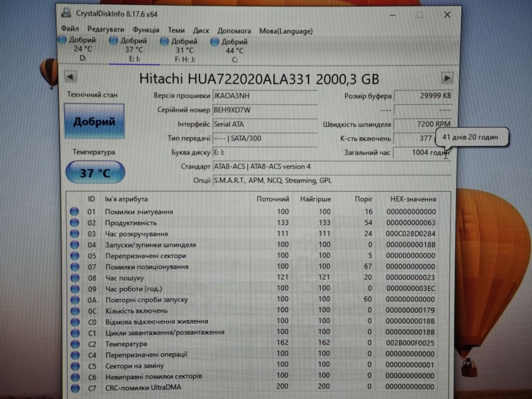Open the Мова(Language) menu

(286, 31)
